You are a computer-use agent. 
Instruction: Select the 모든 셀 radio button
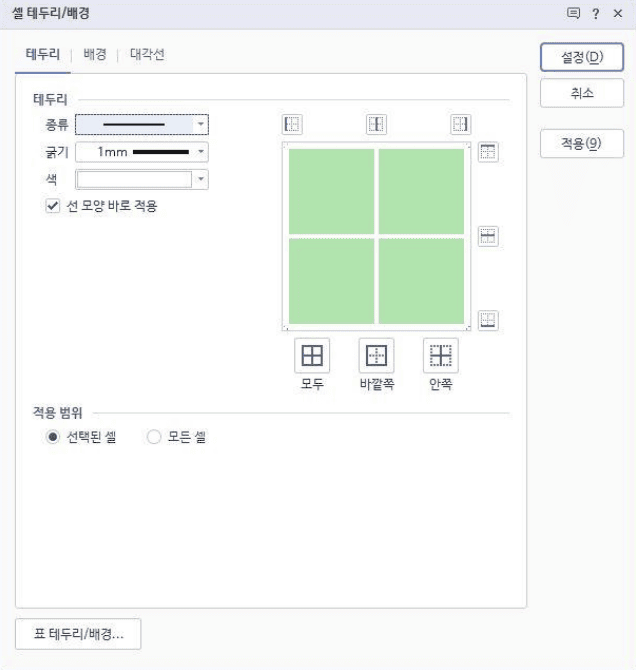pos(154,437)
